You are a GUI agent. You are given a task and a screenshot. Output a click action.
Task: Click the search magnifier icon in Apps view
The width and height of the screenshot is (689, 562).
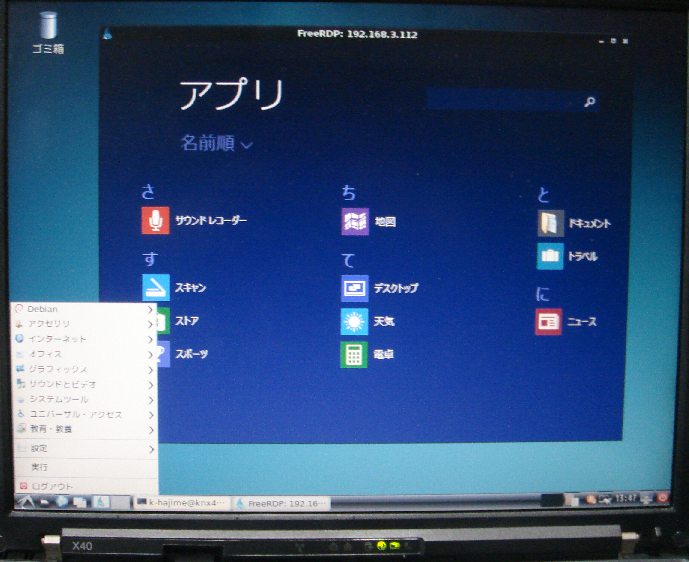[x=590, y=102]
